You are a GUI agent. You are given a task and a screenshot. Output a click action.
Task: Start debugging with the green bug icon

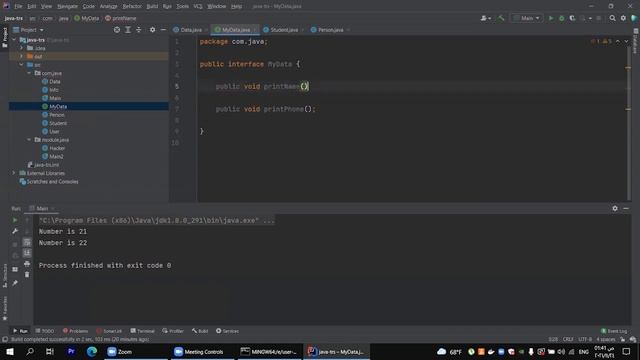(562, 18)
